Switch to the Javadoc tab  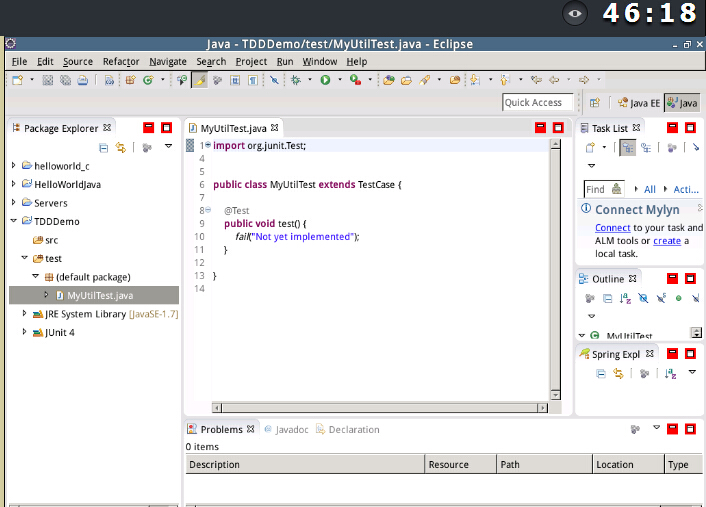point(286,430)
